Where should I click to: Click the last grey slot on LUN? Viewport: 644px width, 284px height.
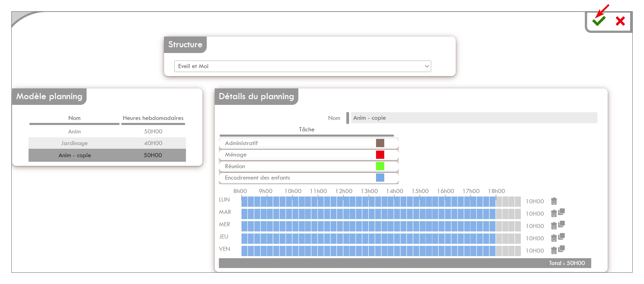pyautogui.click(x=518, y=202)
